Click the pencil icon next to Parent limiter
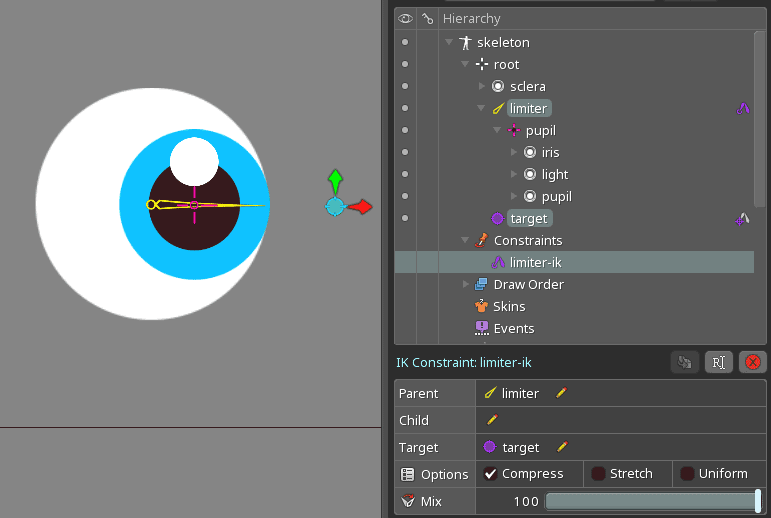 click(561, 393)
